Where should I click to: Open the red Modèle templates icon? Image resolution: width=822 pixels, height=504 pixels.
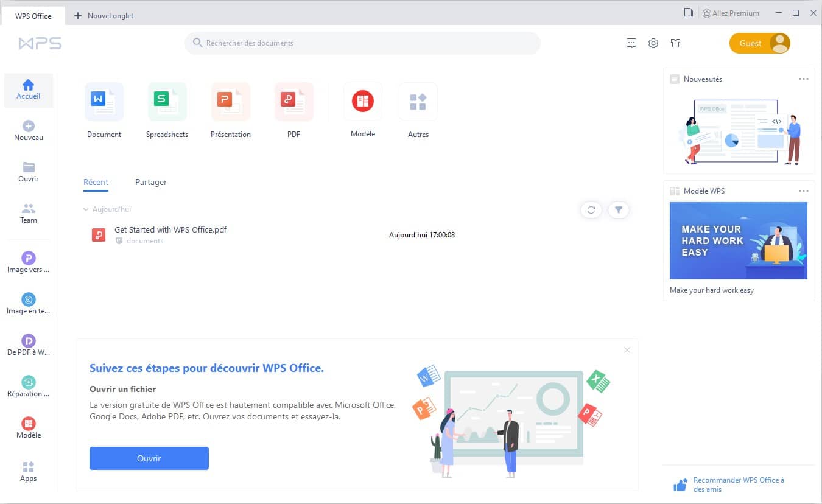click(363, 101)
